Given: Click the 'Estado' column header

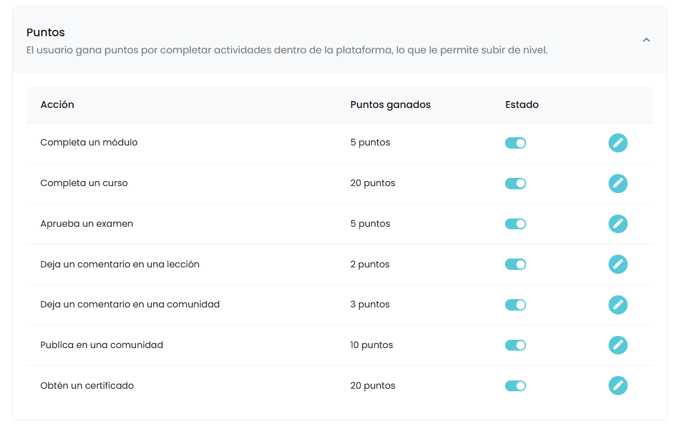Looking at the screenshot, I should coord(522,104).
